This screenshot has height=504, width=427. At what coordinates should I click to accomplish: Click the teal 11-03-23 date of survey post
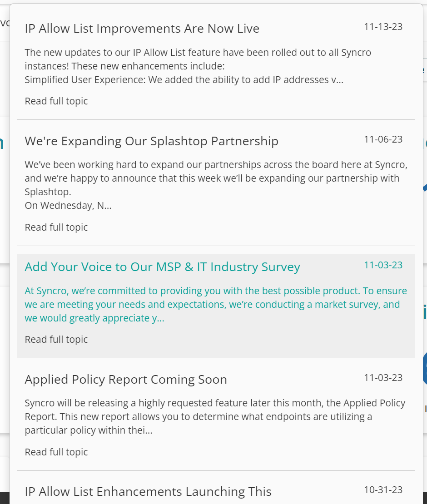pyautogui.click(x=383, y=265)
